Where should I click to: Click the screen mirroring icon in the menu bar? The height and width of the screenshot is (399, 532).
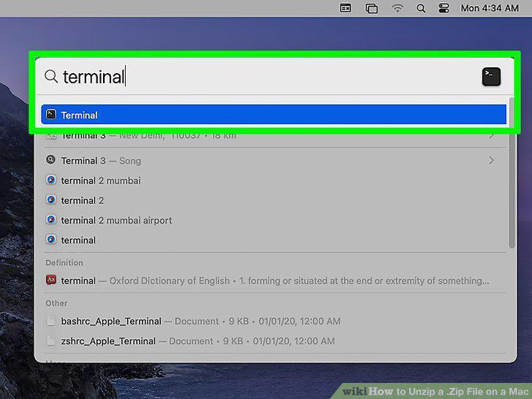point(371,8)
